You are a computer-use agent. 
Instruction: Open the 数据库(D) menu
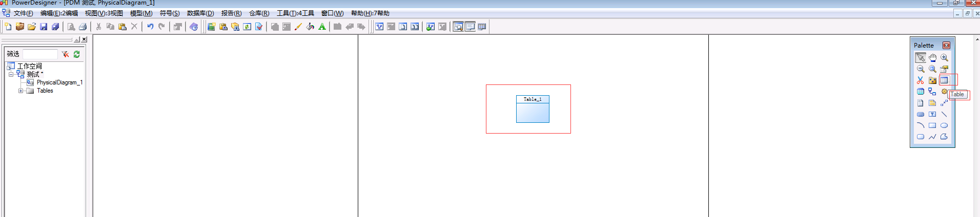[200, 13]
